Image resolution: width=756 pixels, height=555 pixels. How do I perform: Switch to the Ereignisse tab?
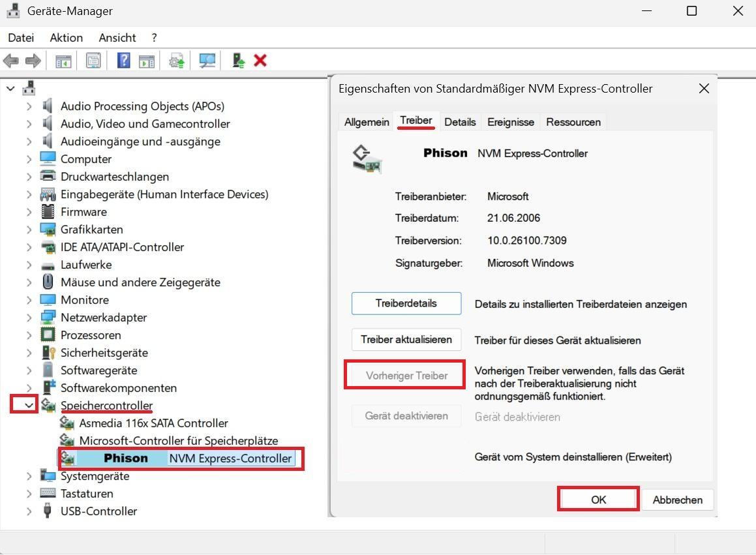coord(511,122)
